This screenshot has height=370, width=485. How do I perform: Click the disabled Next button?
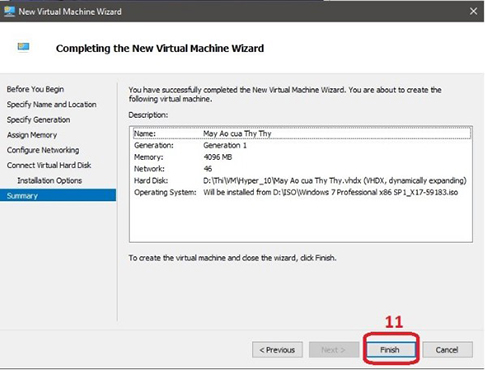tap(334, 350)
